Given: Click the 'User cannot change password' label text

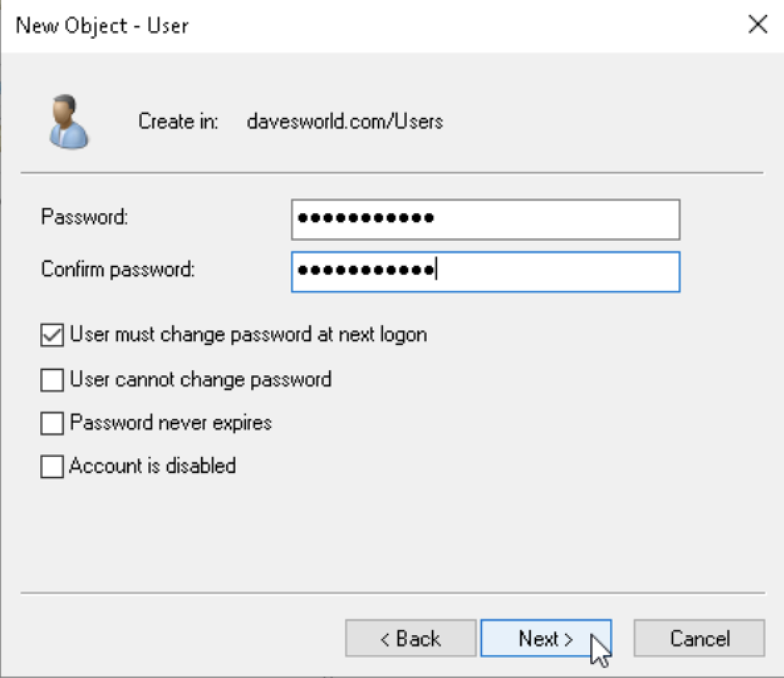Looking at the screenshot, I should [200, 379].
